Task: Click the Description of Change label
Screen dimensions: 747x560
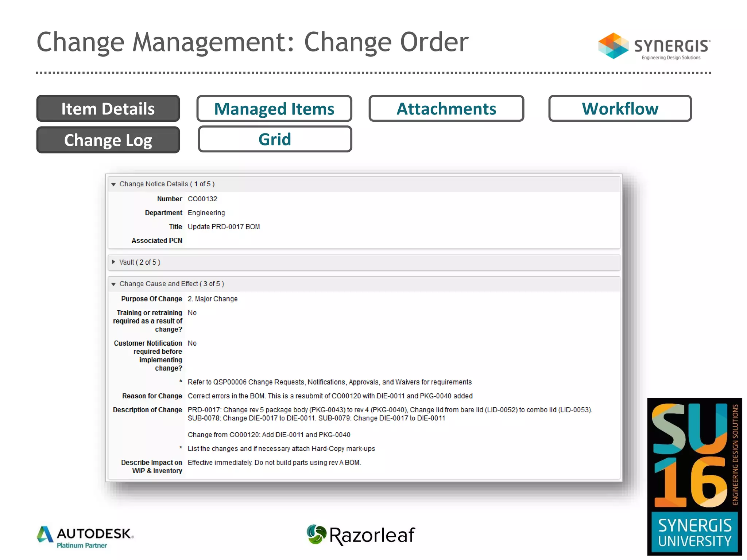Action: (147, 410)
